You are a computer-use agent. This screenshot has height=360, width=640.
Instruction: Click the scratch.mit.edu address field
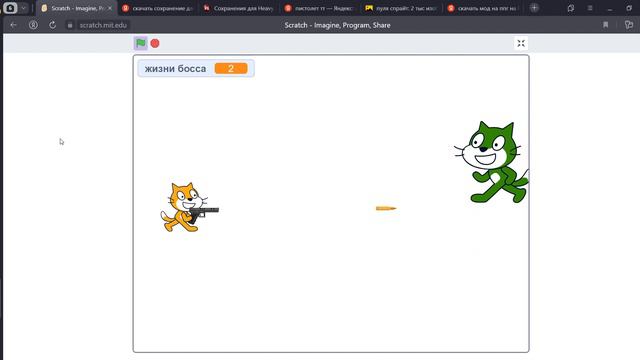click(103, 25)
